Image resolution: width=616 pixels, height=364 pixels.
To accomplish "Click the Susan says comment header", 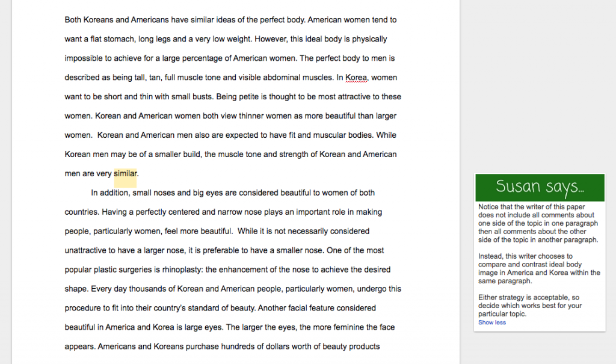I will click(539, 187).
